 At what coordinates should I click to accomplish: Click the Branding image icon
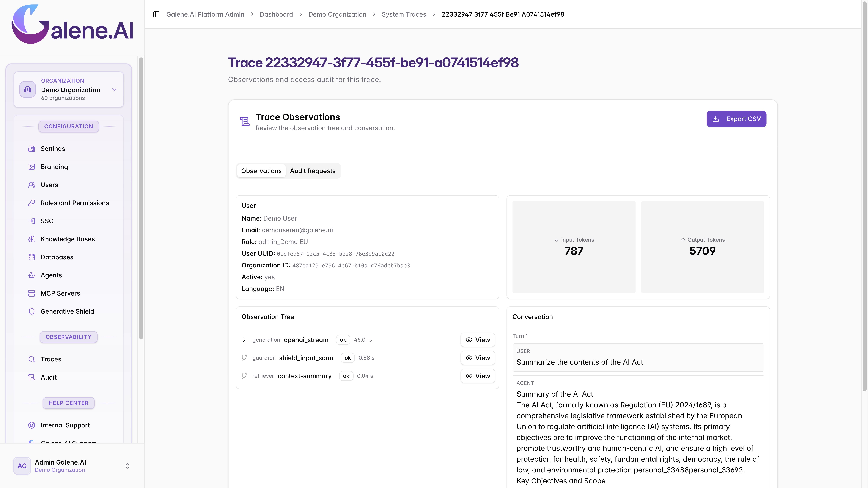(x=32, y=167)
